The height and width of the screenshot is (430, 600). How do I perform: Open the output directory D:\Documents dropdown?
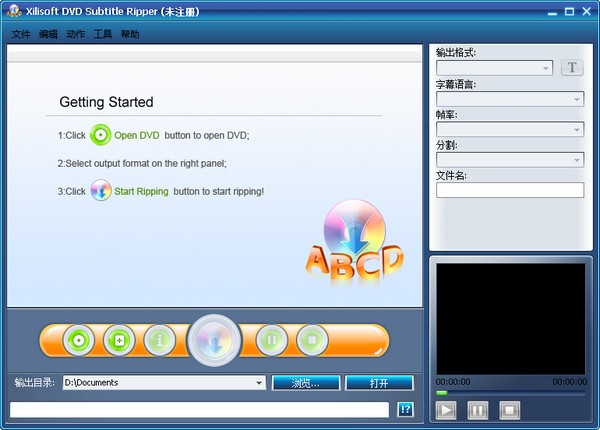164,383
